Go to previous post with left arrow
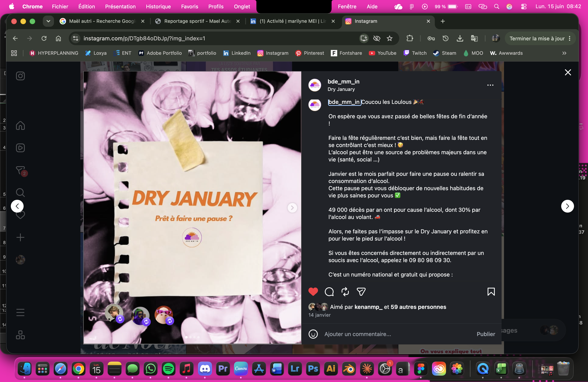 [x=17, y=206]
